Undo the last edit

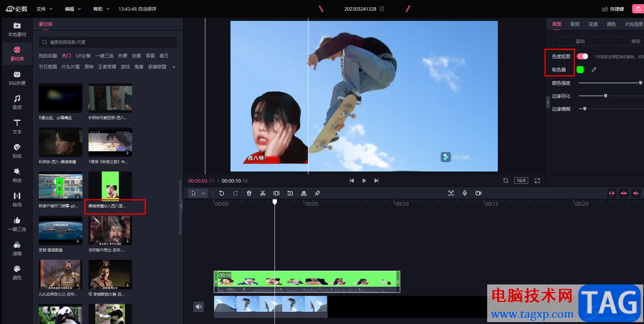tap(222, 193)
